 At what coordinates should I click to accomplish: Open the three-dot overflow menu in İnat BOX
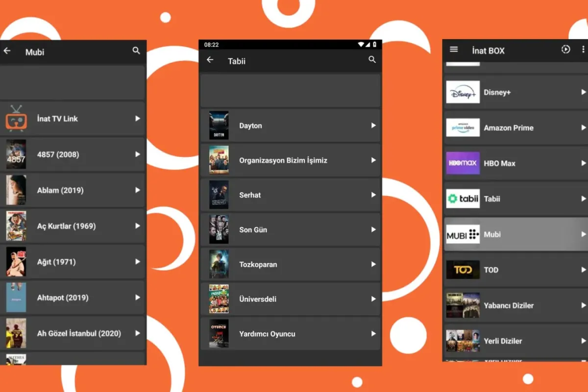pos(583,49)
